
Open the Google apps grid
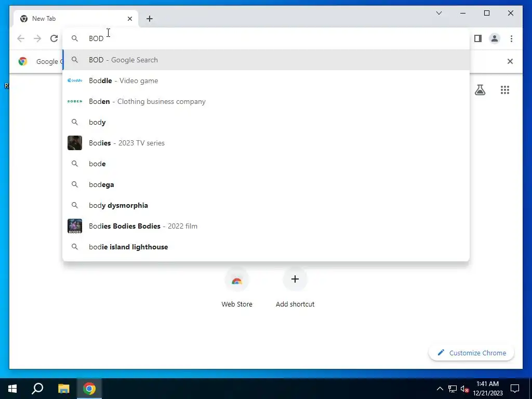tap(505, 90)
